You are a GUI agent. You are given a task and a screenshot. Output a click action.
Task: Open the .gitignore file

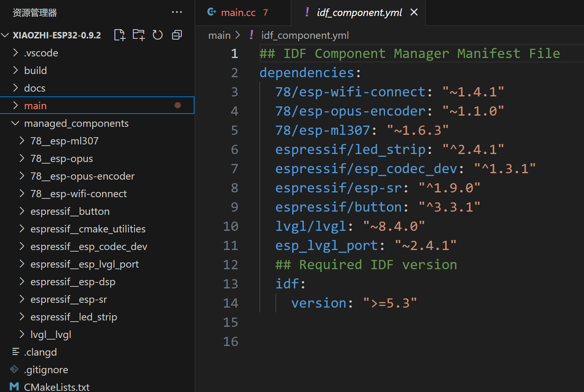pyautogui.click(x=97, y=370)
